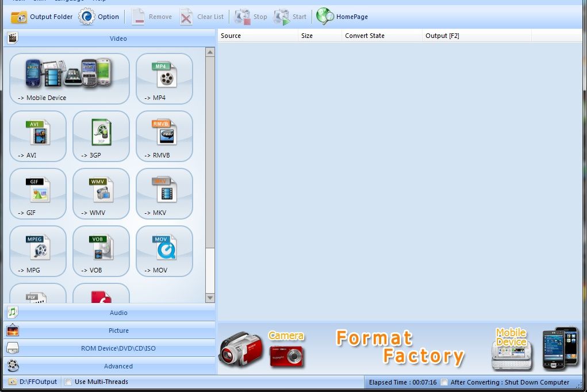Select the MKV conversion icon
Viewport: 587px width, 392px height.
point(164,194)
